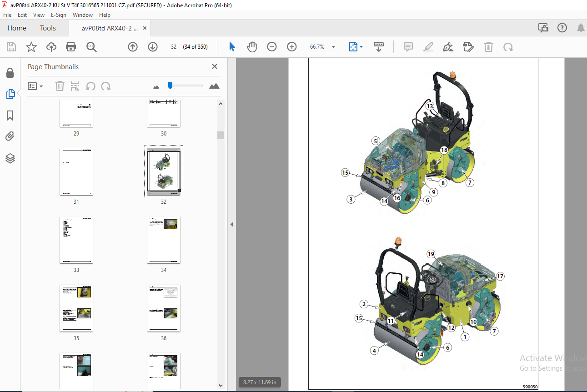Click the scrolling mode keyboard icon
This screenshot has width=587, height=392.
pyautogui.click(x=379, y=47)
